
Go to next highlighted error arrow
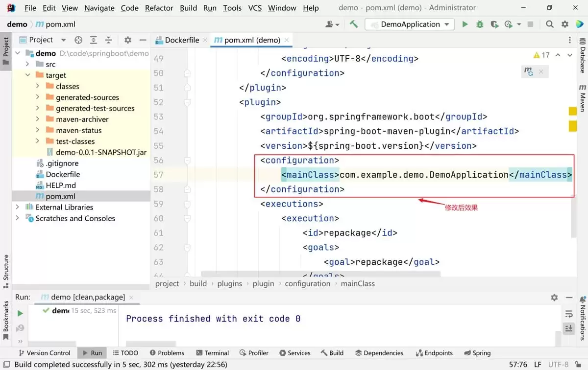pos(569,55)
